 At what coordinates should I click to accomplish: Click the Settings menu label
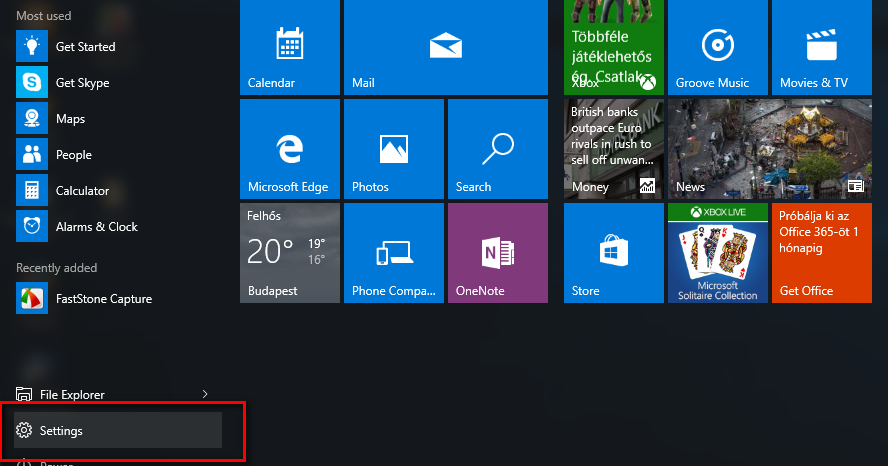tap(61, 431)
